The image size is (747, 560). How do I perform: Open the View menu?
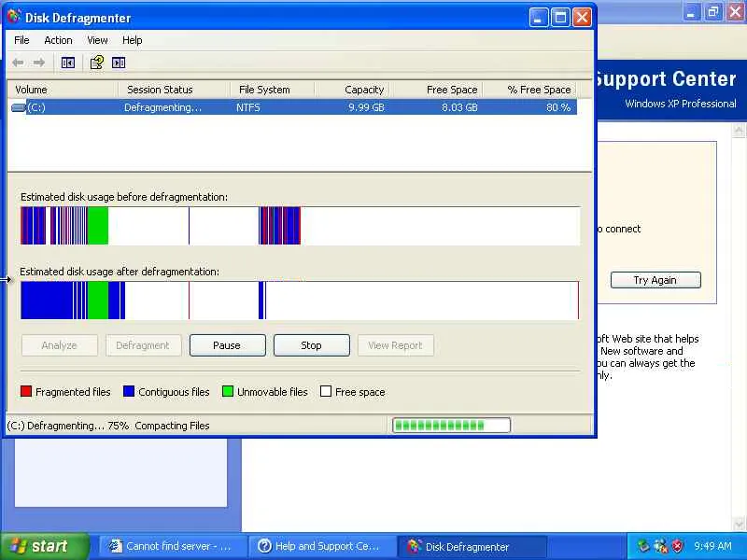click(97, 40)
